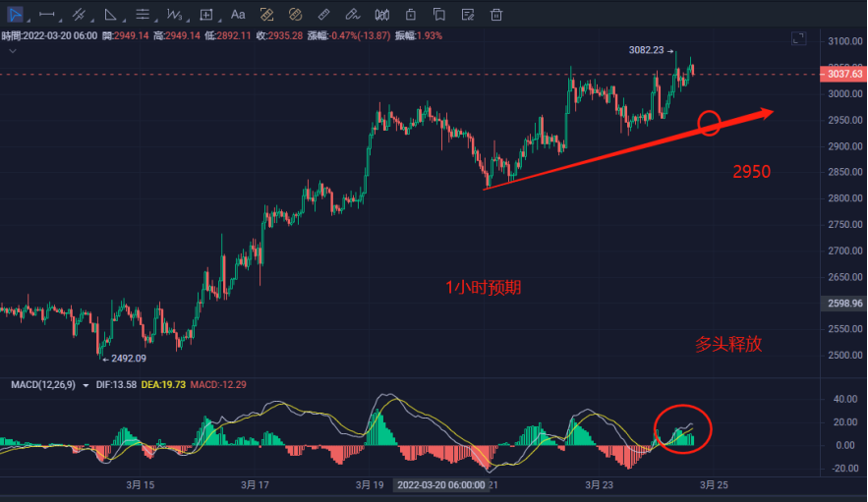Click the ruler measure tool

tap(324, 15)
